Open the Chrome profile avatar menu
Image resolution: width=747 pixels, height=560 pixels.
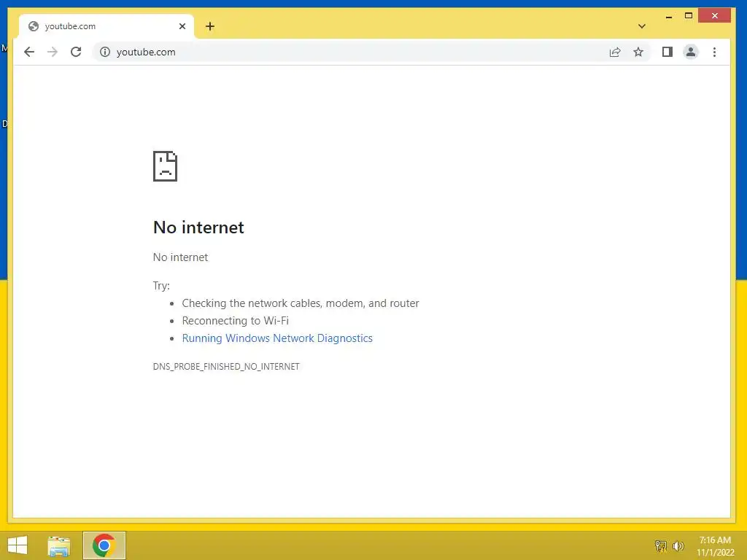click(691, 52)
